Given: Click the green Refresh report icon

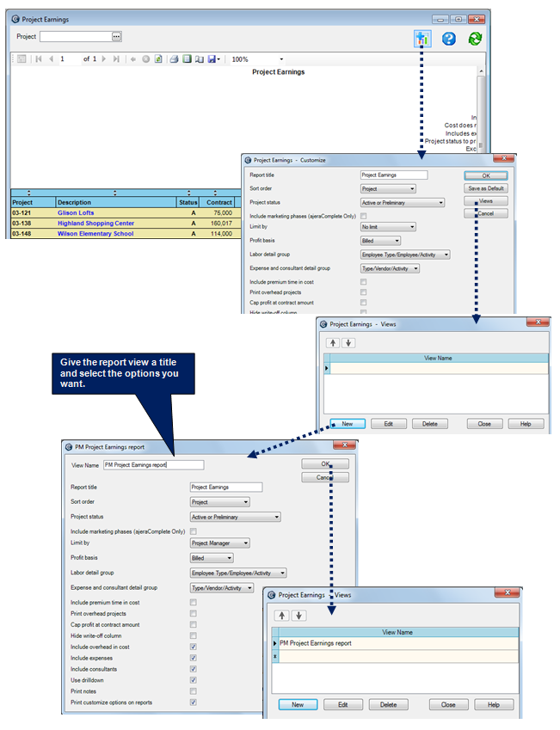Looking at the screenshot, I should coord(474,39).
